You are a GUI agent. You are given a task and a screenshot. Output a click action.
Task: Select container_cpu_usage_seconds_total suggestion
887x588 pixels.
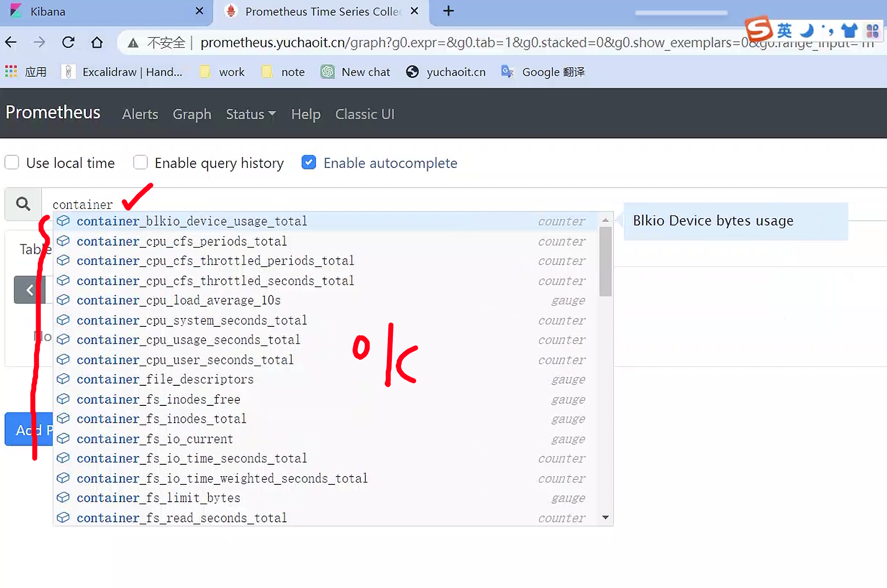(x=188, y=340)
